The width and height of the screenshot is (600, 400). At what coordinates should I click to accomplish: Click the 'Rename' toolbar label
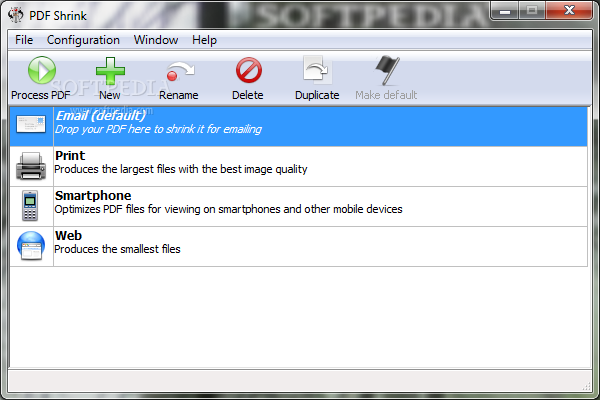pos(179,95)
